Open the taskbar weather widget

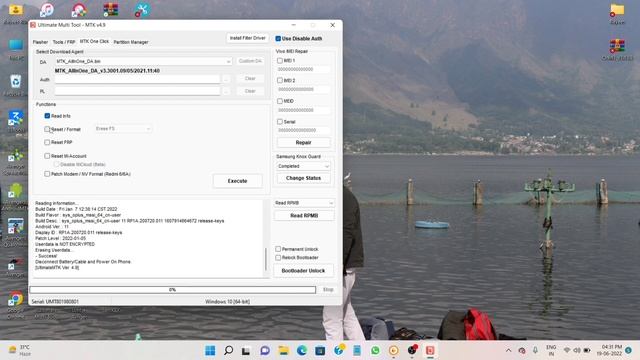tap(20, 350)
